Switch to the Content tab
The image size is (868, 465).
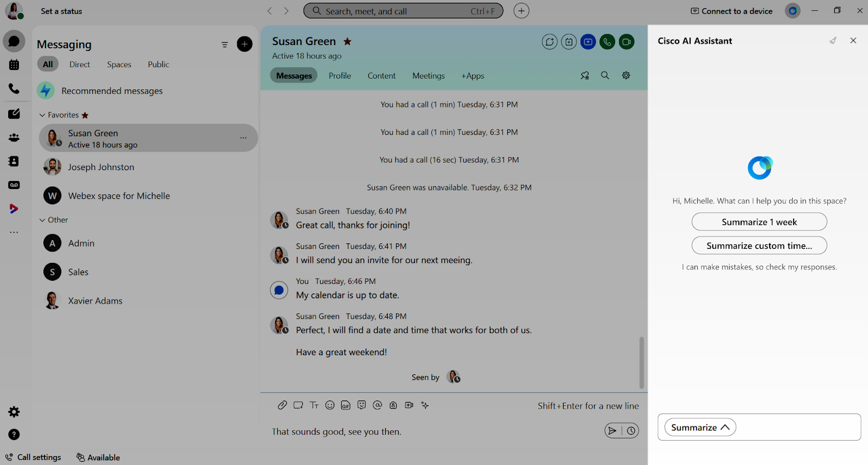(381, 76)
